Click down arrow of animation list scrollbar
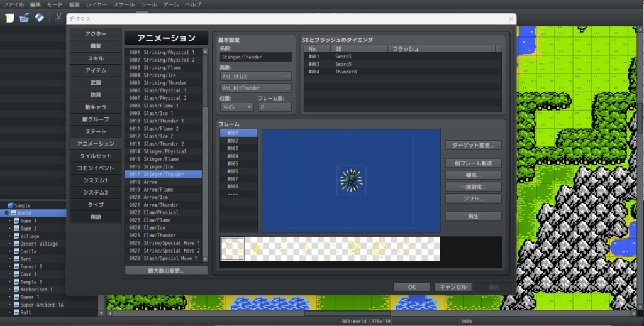The image size is (644, 326). 205,259
